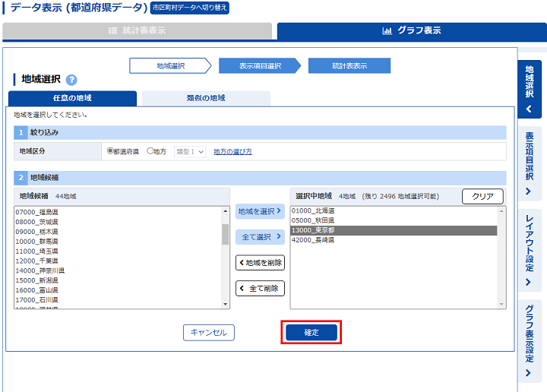Click candidate list scrollbar down arrow
The image size is (547, 392).
coord(226,305)
